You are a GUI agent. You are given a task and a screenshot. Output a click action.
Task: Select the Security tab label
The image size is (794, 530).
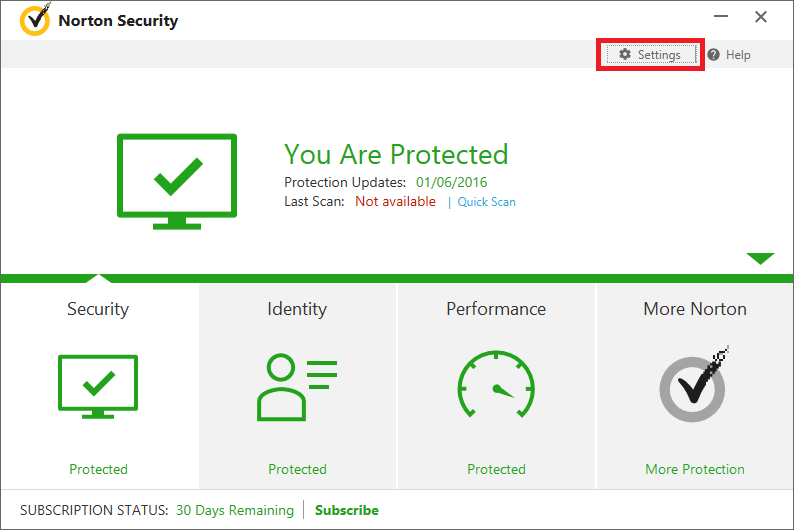point(98,309)
